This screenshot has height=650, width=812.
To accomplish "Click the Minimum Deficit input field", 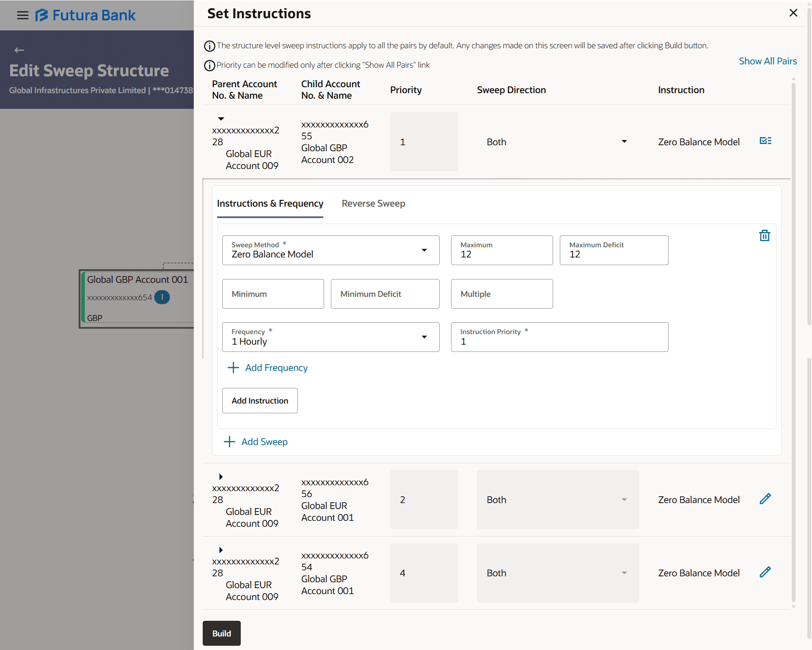I will pos(385,294).
